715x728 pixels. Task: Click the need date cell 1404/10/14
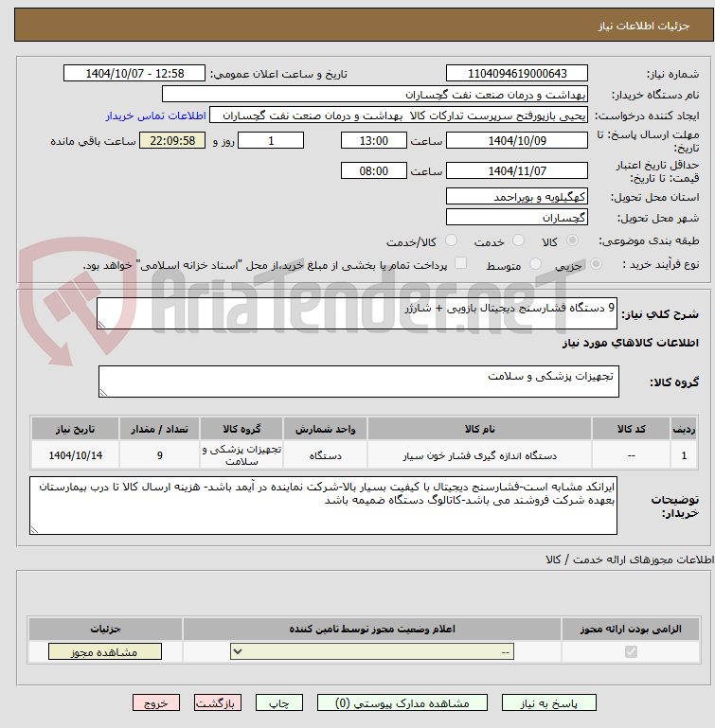[75, 455]
